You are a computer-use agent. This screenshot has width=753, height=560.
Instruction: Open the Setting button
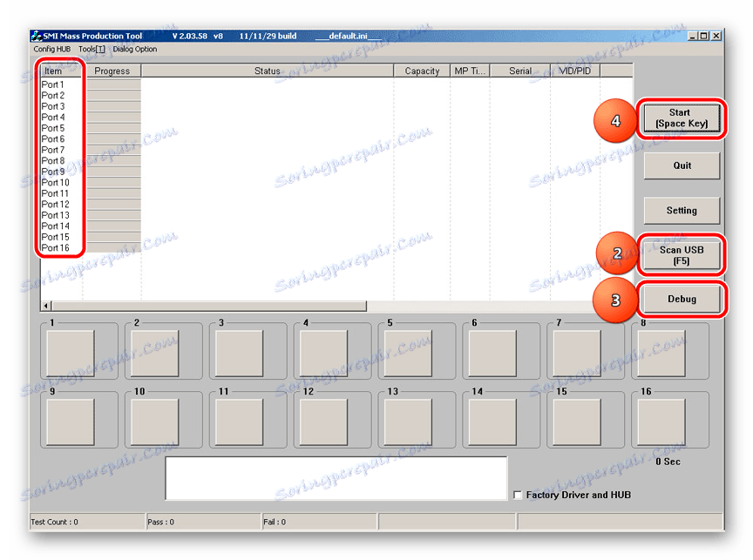(x=681, y=211)
